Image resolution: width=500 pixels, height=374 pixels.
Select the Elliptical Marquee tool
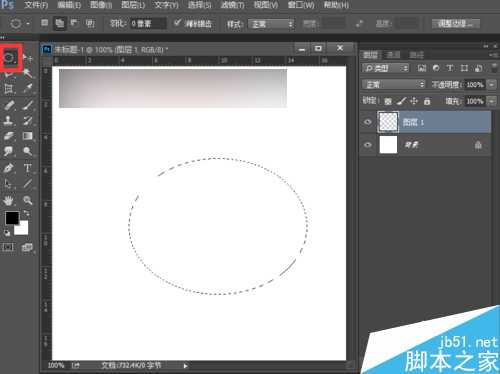(9, 58)
